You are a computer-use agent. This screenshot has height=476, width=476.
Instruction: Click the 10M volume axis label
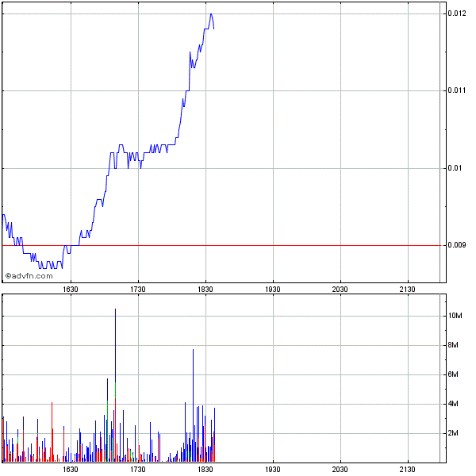[455, 316]
